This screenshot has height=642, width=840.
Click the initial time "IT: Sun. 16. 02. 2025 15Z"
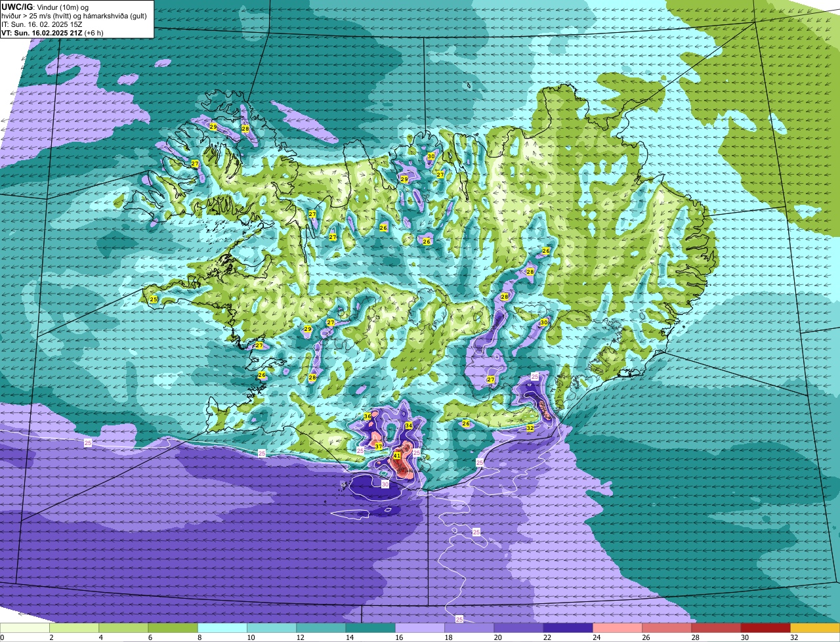[41, 24]
